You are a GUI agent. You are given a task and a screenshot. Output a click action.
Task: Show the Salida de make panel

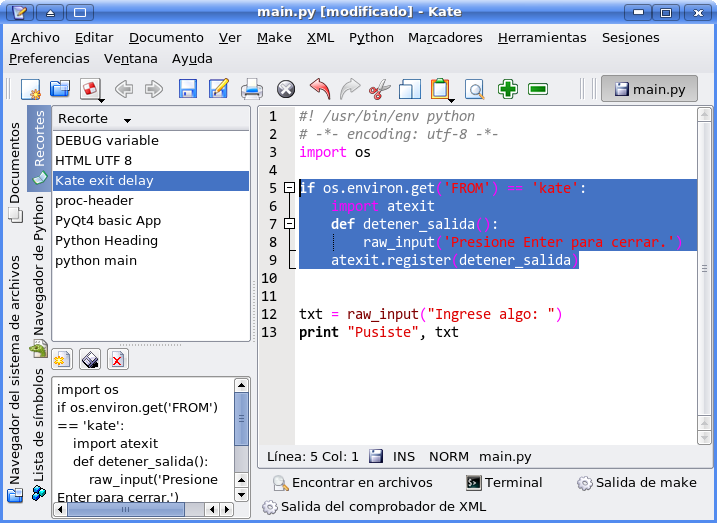(x=637, y=482)
